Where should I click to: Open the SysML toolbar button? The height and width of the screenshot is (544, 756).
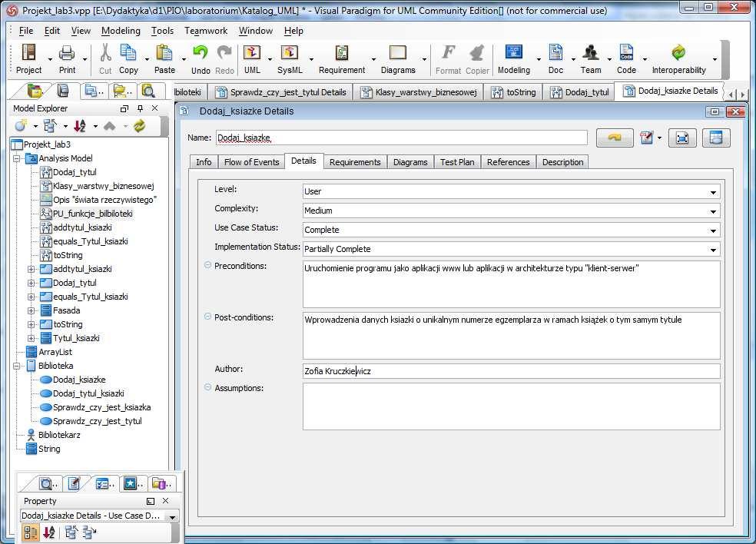point(290,59)
